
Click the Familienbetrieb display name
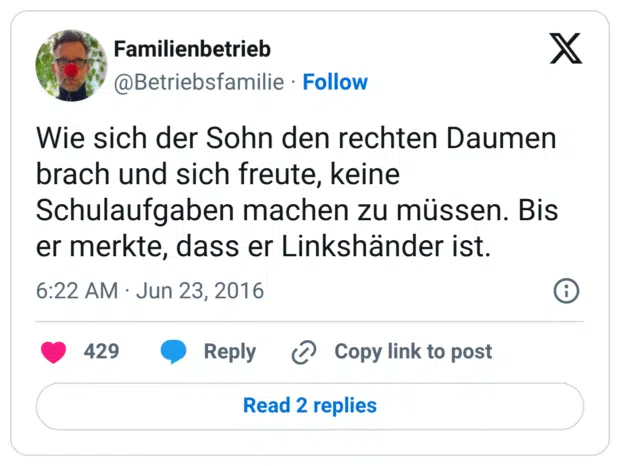[192, 49]
